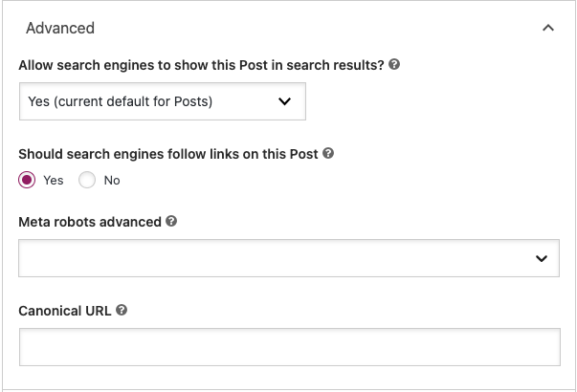
Task: Click the "Advanced" section title
Action: (x=60, y=29)
